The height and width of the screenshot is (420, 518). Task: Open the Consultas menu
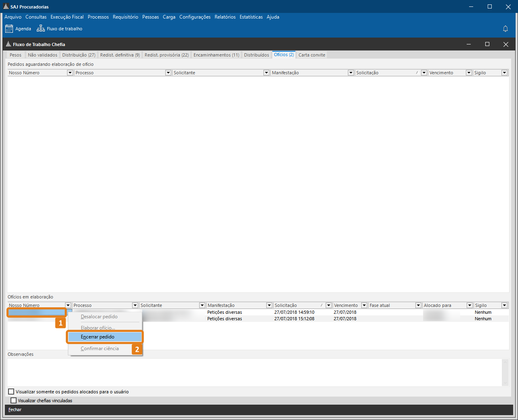pos(36,17)
